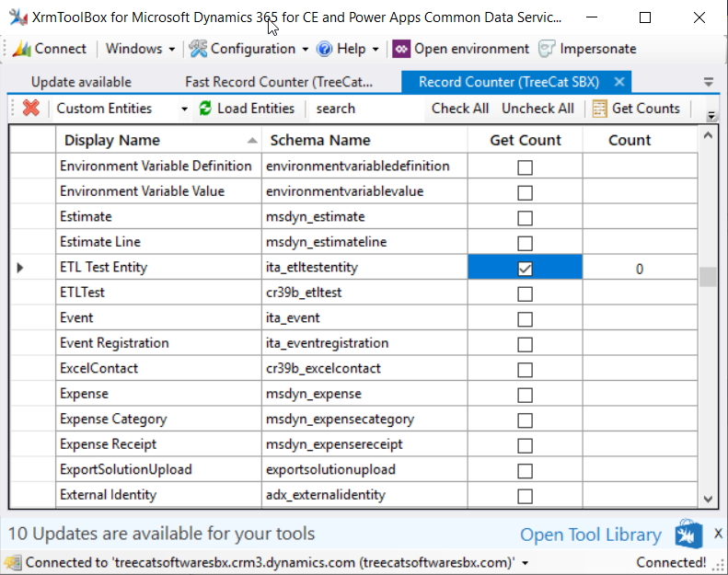Click Get Counts button label

click(646, 109)
